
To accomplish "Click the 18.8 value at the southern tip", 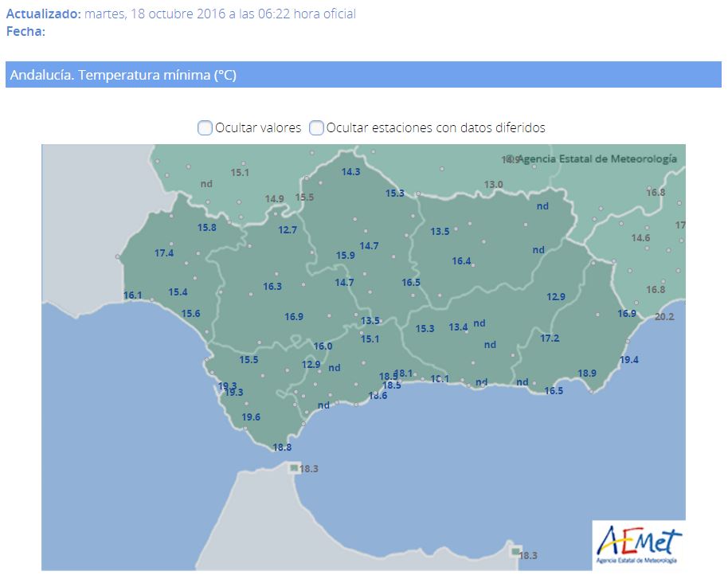I will point(282,448).
